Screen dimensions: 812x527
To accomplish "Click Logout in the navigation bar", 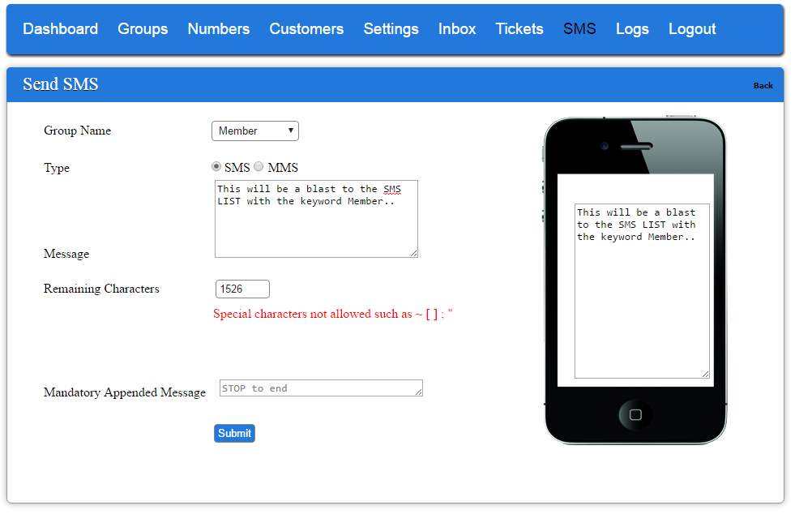I will coord(692,29).
